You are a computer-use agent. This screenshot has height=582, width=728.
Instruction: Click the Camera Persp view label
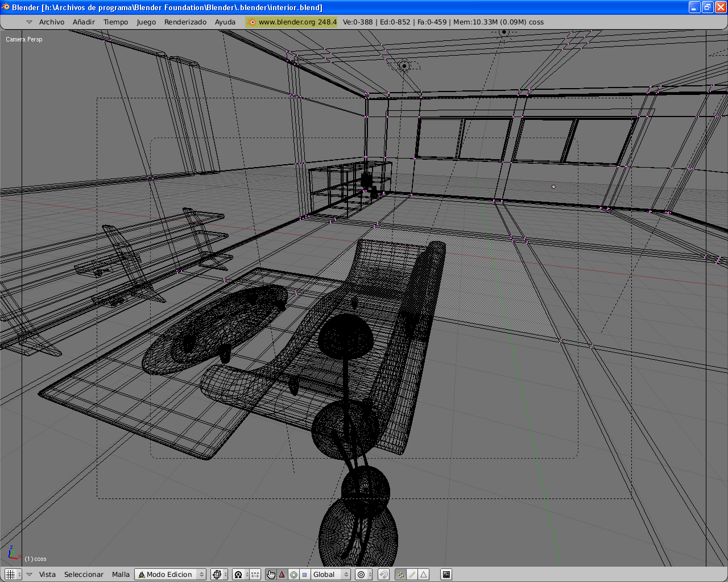click(24, 39)
